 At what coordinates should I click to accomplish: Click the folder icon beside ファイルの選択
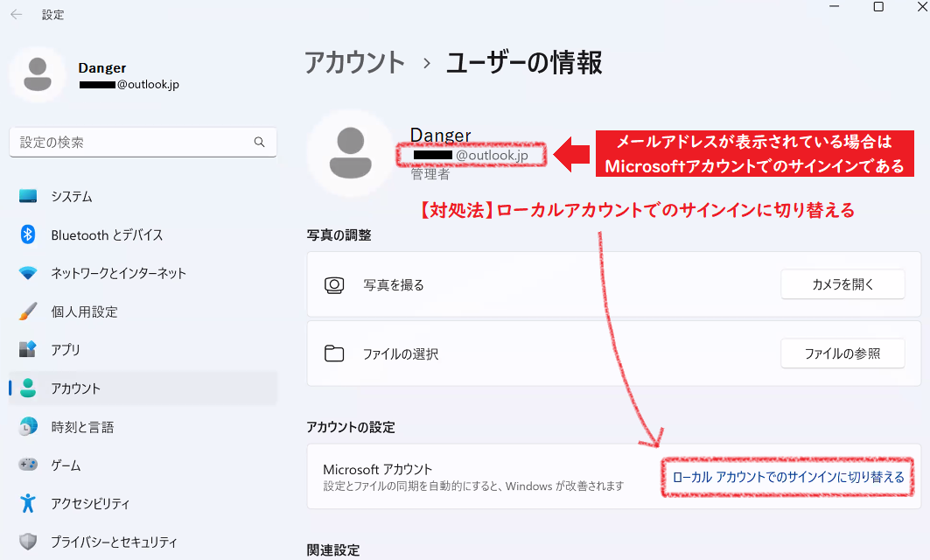coord(335,353)
